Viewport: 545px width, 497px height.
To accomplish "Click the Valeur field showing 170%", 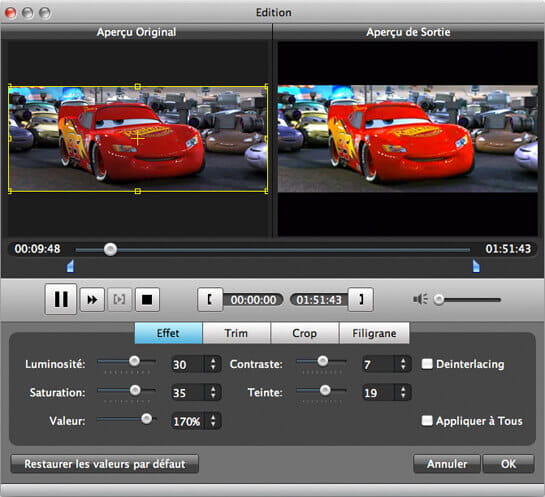I will [187, 421].
